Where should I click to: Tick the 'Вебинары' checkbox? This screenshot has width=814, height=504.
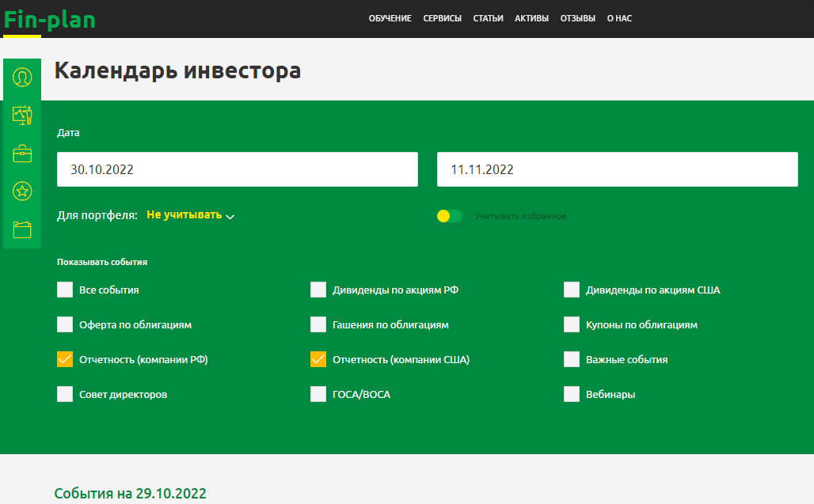[x=572, y=394]
